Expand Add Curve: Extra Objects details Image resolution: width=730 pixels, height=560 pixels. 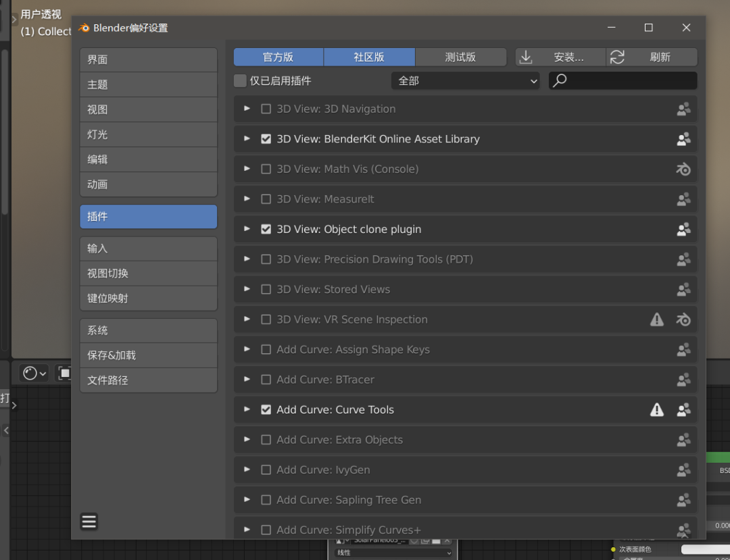pyautogui.click(x=247, y=440)
